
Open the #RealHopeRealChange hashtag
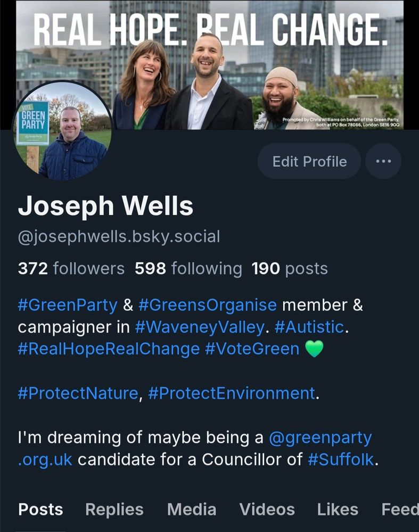[x=109, y=349]
